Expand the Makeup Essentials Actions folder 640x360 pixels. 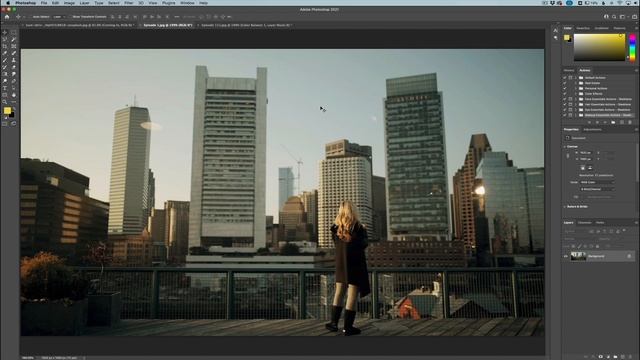coord(576,115)
